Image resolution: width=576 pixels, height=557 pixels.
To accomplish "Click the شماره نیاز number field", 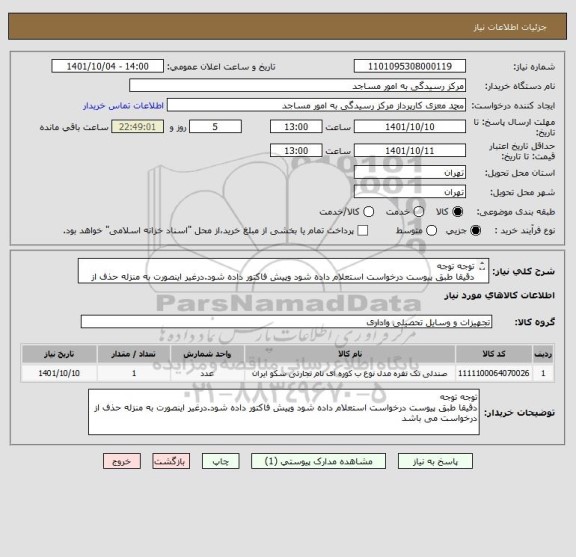I will pyautogui.click(x=410, y=67).
